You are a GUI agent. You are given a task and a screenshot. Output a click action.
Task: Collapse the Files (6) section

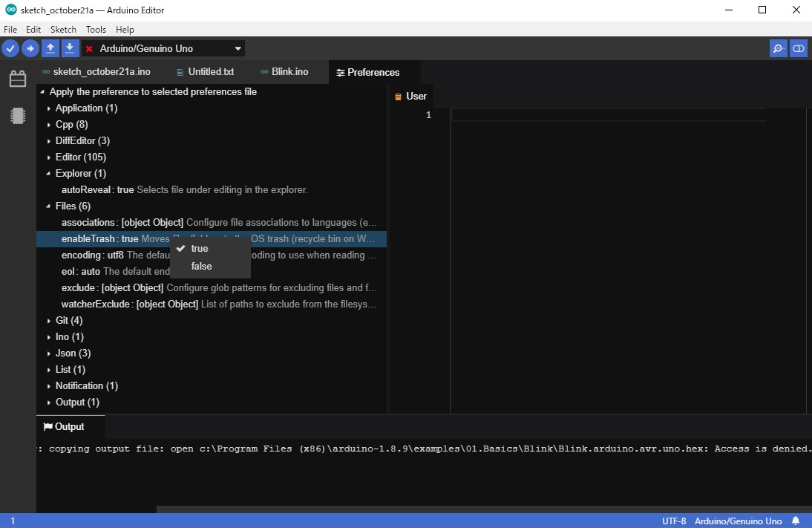[x=49, y=206]
